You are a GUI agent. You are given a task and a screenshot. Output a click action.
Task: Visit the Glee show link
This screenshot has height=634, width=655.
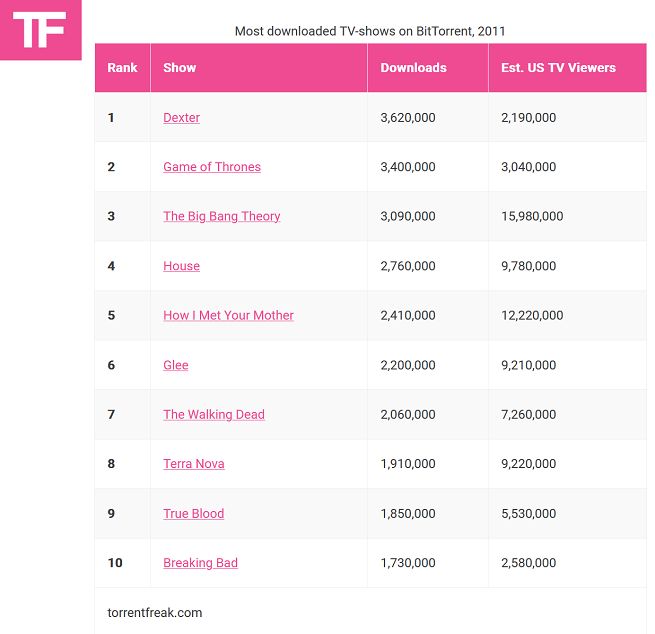coord(175,365)
